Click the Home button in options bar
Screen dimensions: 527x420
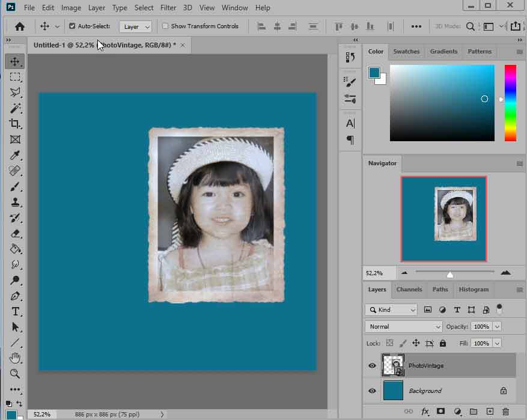(19, 26)
